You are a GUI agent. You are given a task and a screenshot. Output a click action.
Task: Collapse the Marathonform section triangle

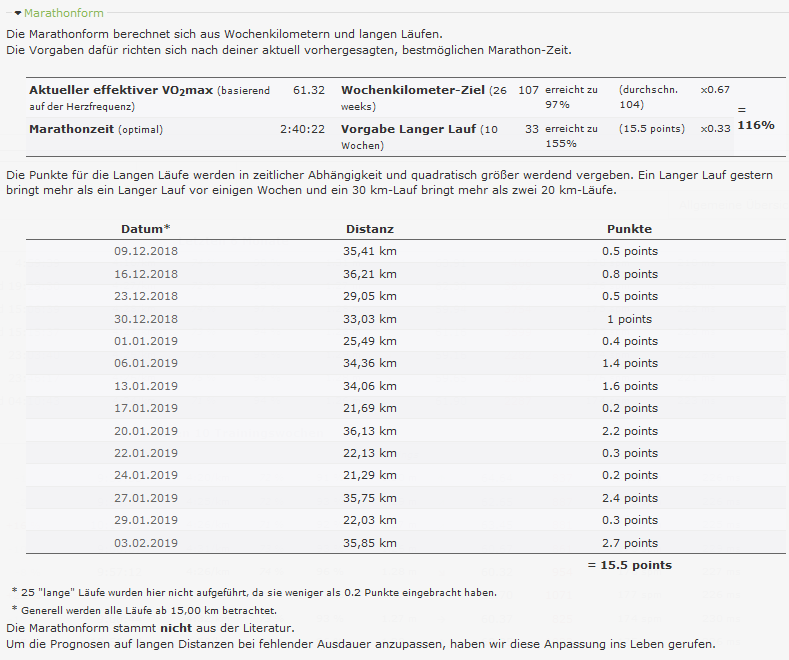click(x=18, y=14)
